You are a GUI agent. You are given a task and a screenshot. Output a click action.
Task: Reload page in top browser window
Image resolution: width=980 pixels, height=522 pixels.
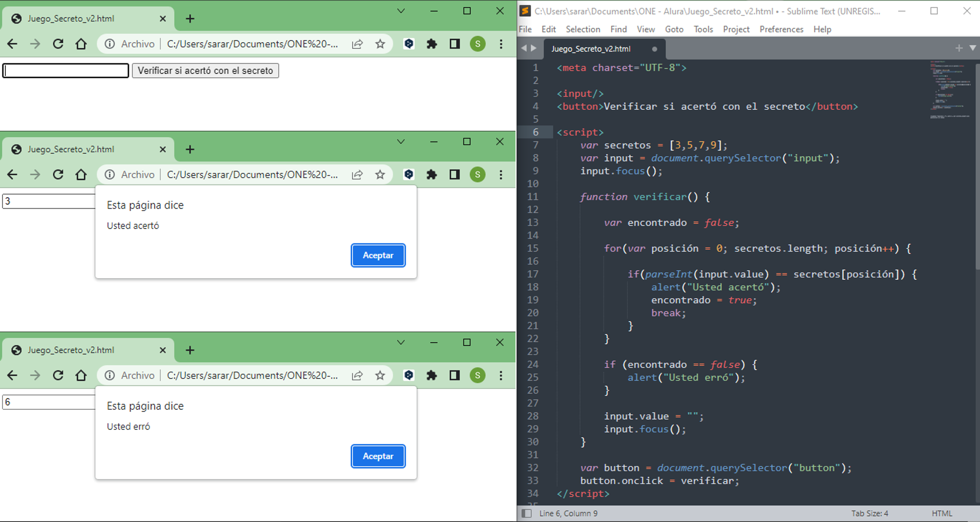tap(58, 44)
